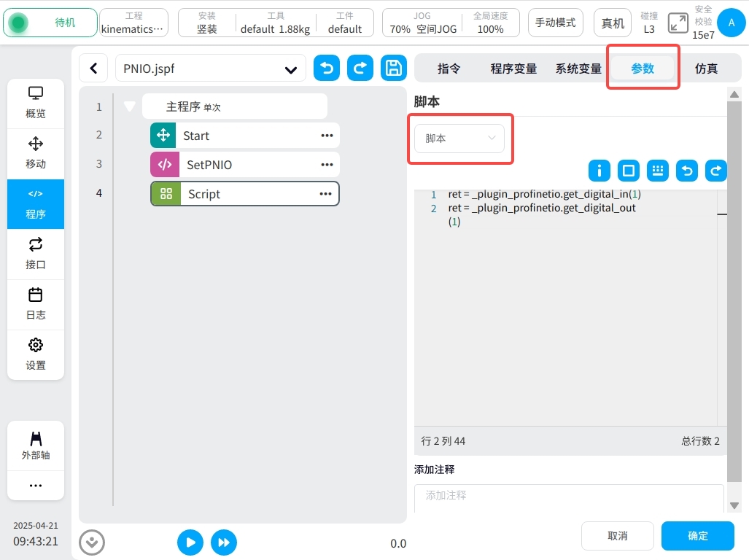749x560 pixels.
Task: Toggle the 待机 standby status indicator
Action: click(x=50, y=23)
